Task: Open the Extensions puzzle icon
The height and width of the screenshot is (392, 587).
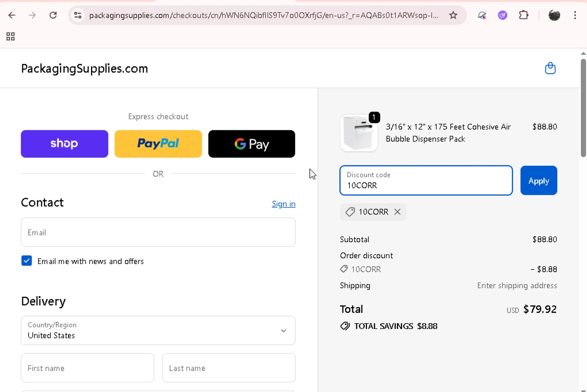Action: click(524, 15)
